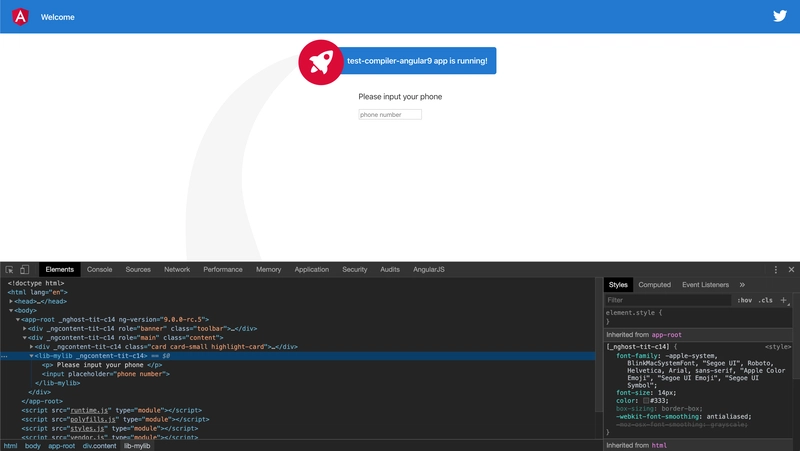
Task: Switch to the Console tab
Action: point(99,269)
